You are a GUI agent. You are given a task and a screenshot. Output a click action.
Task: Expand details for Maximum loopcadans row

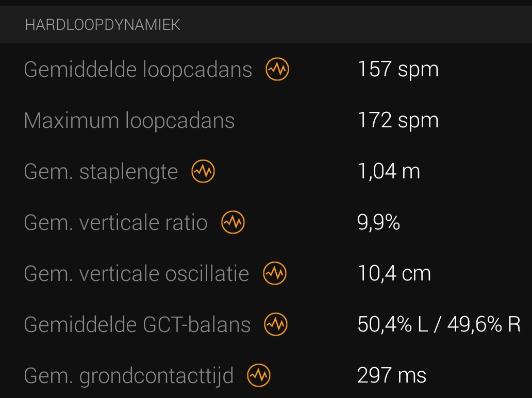(x=129, y=120)
